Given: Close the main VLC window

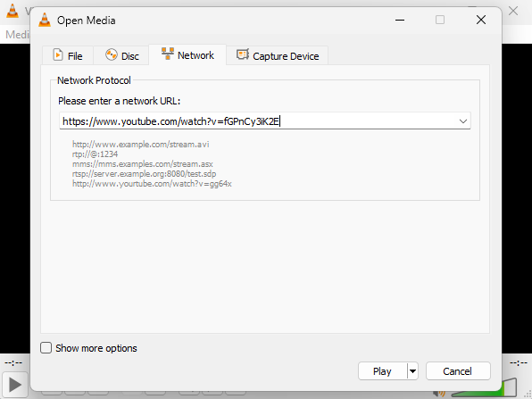Looking at the screenshot, I should point(513,11).
